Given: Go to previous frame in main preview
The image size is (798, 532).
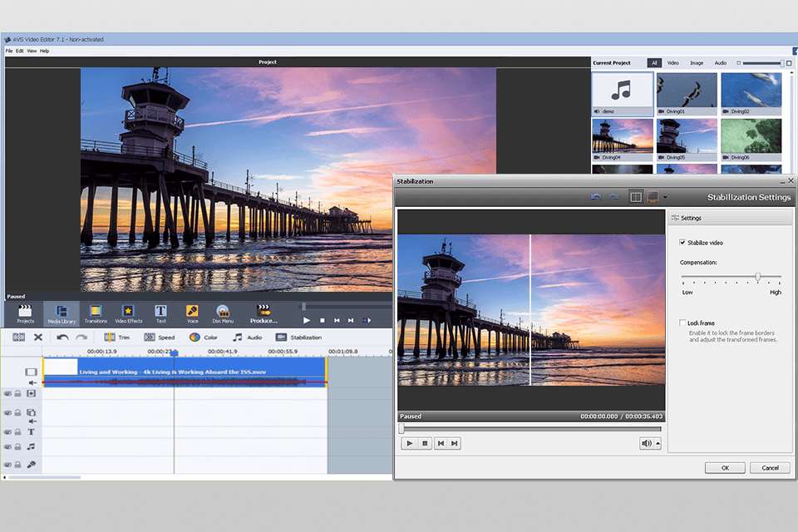Looking at the screenshot, I should [337, 321].
